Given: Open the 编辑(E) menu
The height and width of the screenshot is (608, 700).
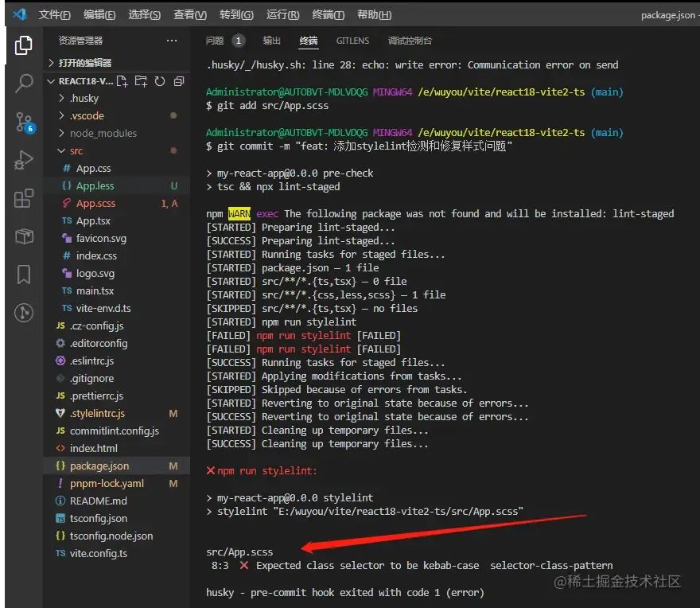Looking at the screenshot, I should [99, 15].
